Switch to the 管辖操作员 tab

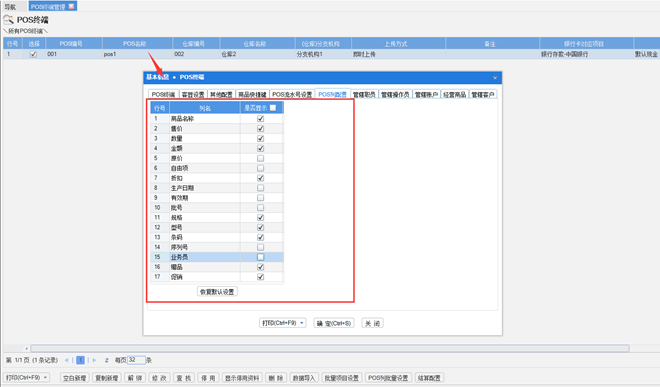(x=395, y=95)
